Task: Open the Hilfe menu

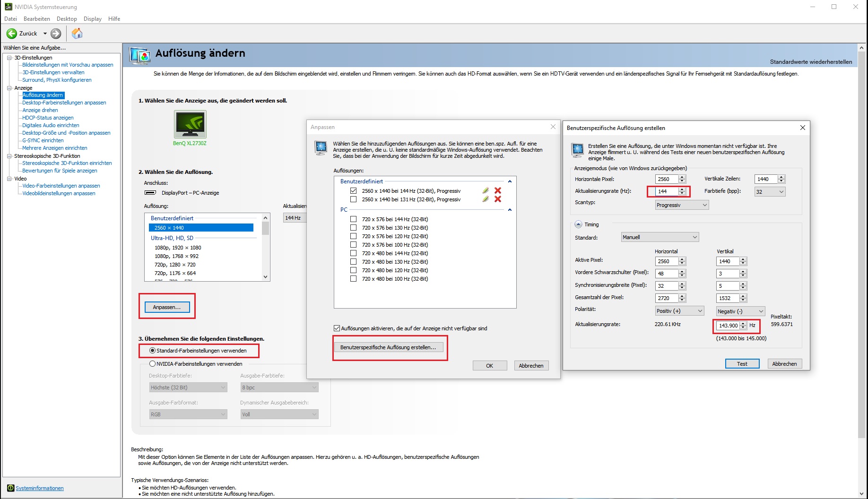Action: coord(114,19)
